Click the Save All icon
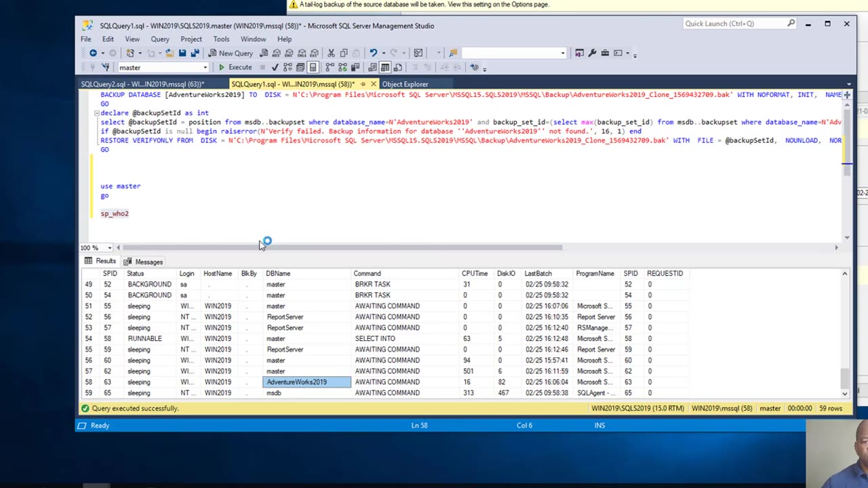 pos(195,53)
